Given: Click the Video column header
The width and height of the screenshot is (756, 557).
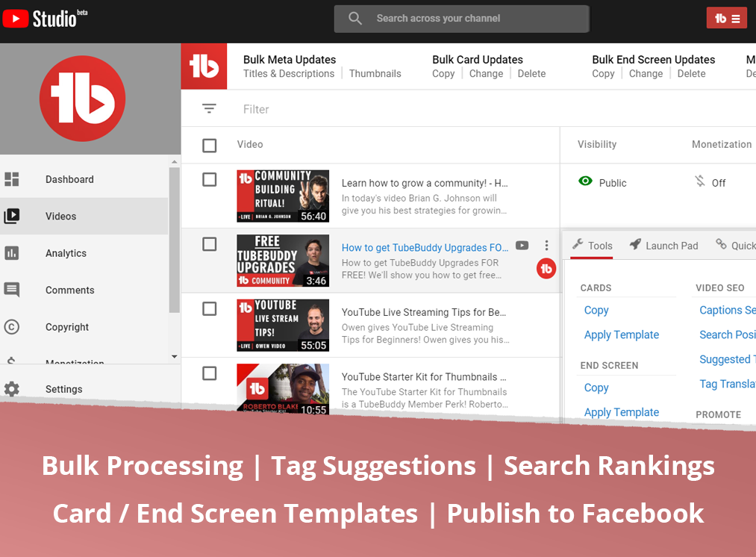Looking at the screenshot, I should [x=250, y=144].
